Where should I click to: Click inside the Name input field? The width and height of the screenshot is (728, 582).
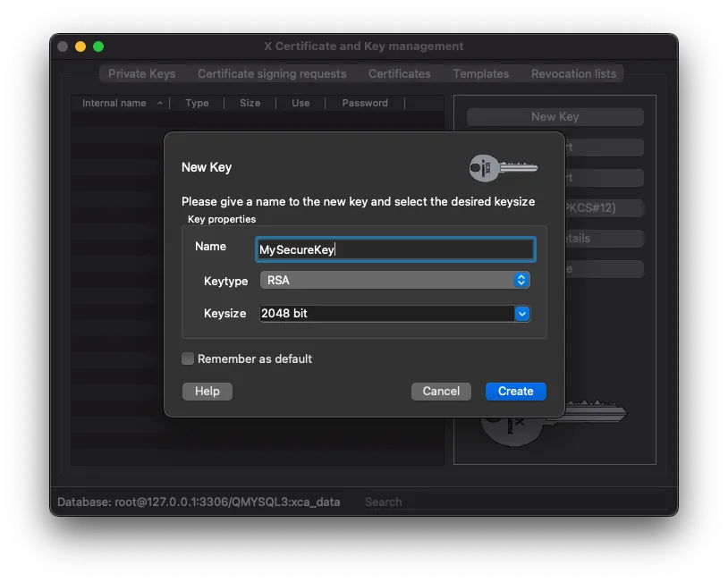click(x=394, y=249)
